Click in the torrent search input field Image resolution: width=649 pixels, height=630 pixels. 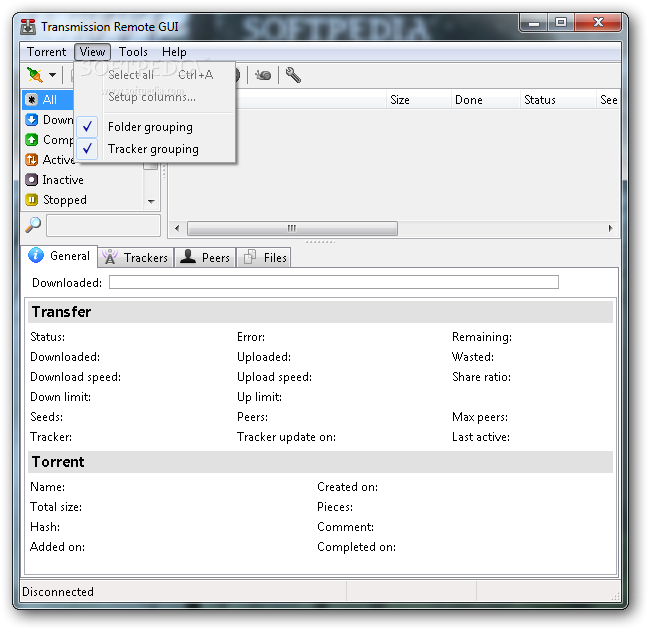pos(103,225)
